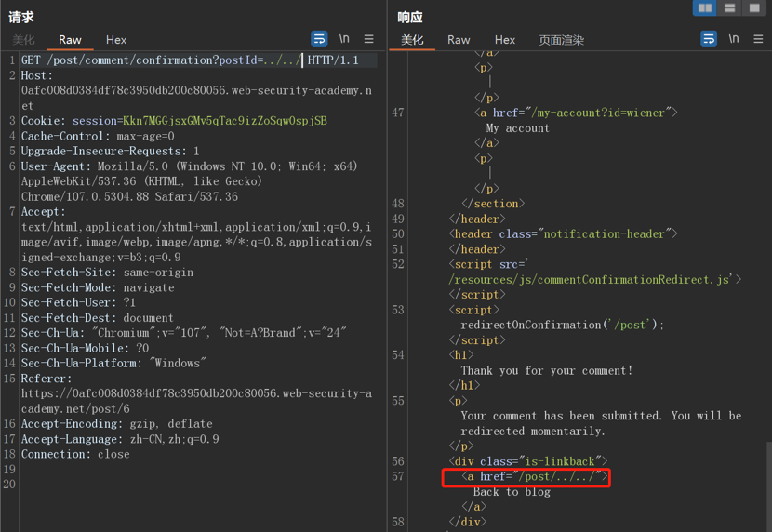Switch request view to Raw tab
The width and height of the screenshot is (772, 532).
click(x=70, y=40)
